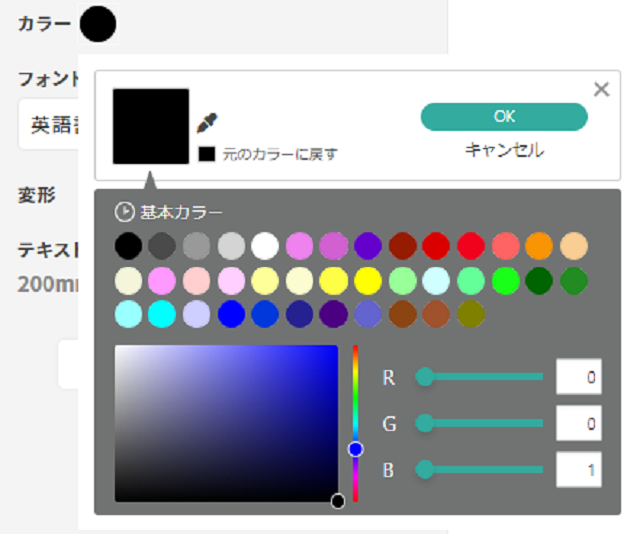Select the eyedropper color picker tool

pyautogui.click(x=207, y=123)
